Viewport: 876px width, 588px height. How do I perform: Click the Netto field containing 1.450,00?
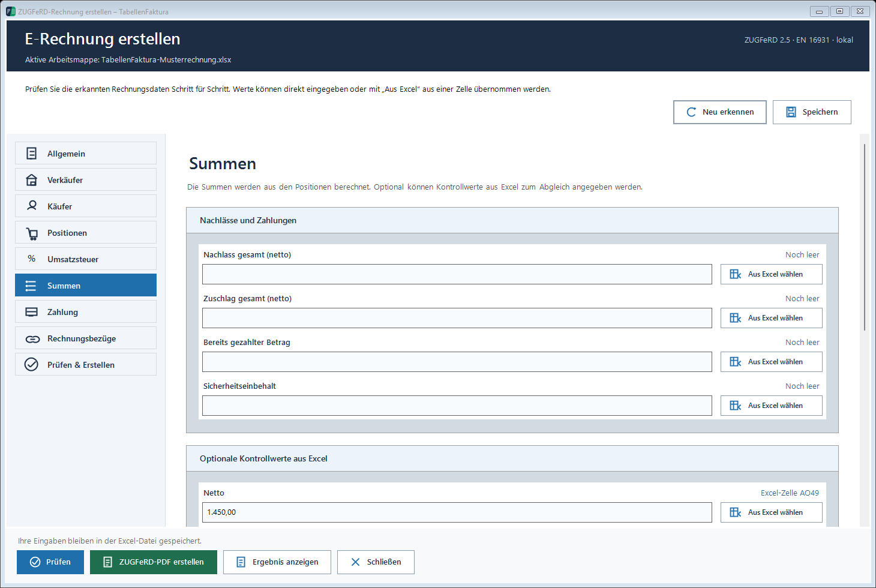457,512
